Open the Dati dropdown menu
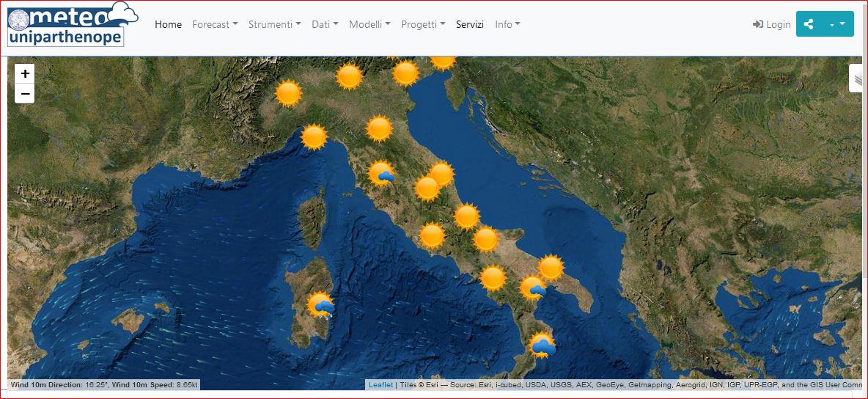The image size is (868, 399). [x=325, y=24]
